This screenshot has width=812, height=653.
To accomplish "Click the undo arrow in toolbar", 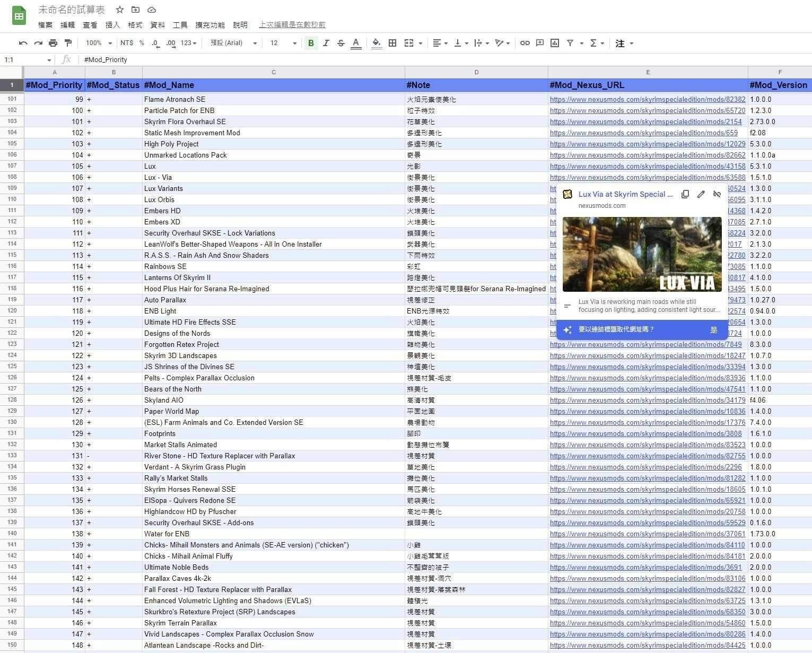I will coord(23,43).
